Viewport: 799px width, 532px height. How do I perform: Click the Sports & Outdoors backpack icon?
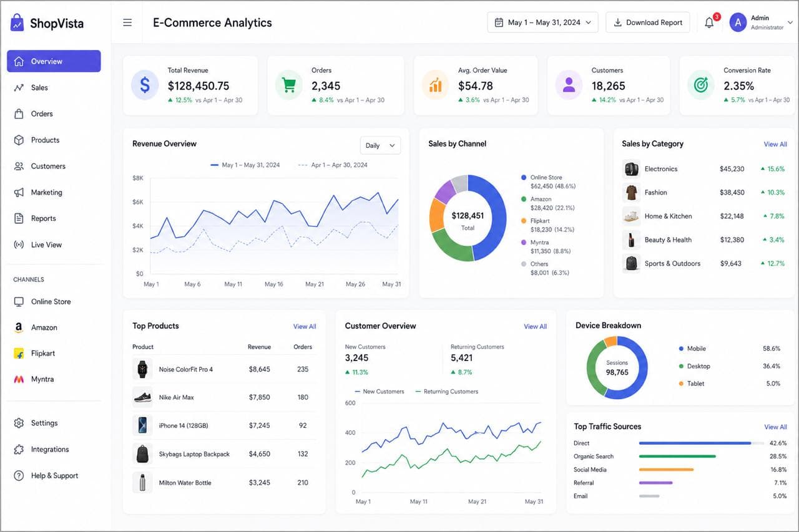pyautogui.click(x=631, y=263)
